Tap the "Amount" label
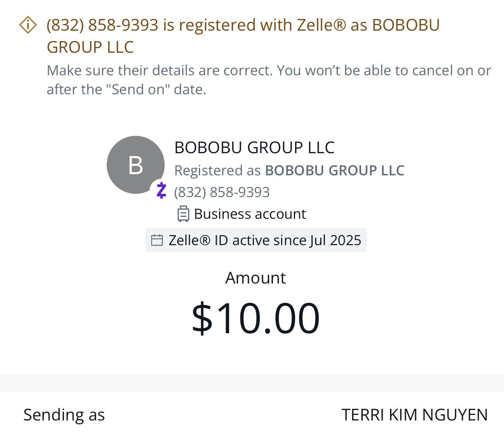The height and width of the screenshot is (441, 504). tap(255, 278)
